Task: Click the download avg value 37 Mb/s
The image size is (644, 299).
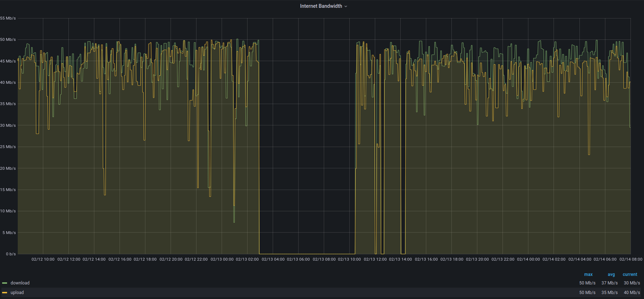Action: pyautogui.click(x=609, y=283)
